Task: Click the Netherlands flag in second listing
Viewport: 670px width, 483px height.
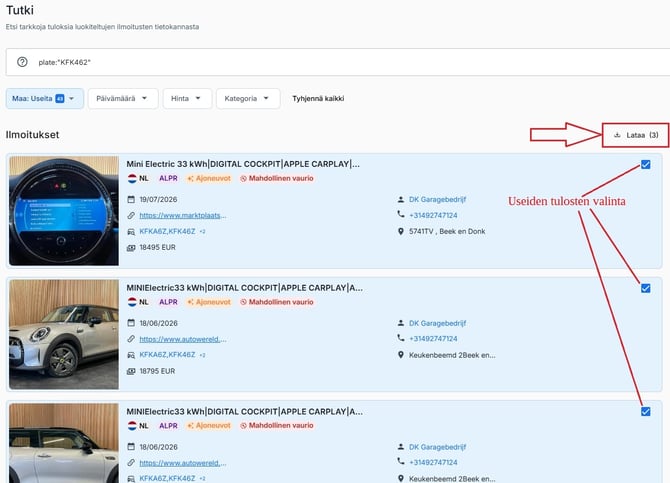Action: [132, 302]
